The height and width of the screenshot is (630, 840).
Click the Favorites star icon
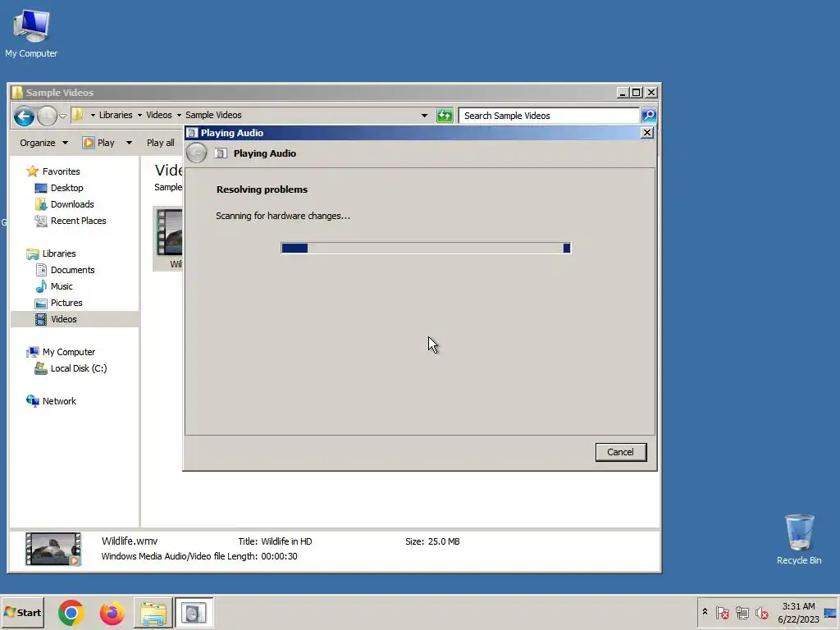click(x=33, y=171)
